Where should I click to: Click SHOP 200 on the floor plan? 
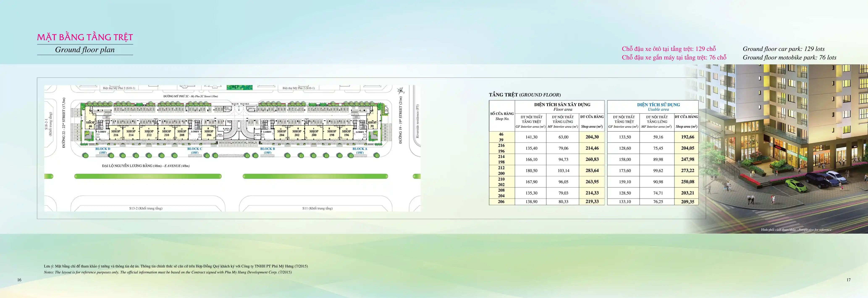click(x=314, y=133)
